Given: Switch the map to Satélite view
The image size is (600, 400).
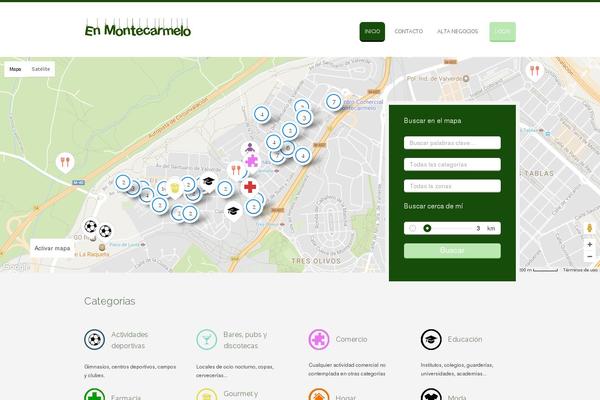Looking at the screenshot, I should 41,69.
